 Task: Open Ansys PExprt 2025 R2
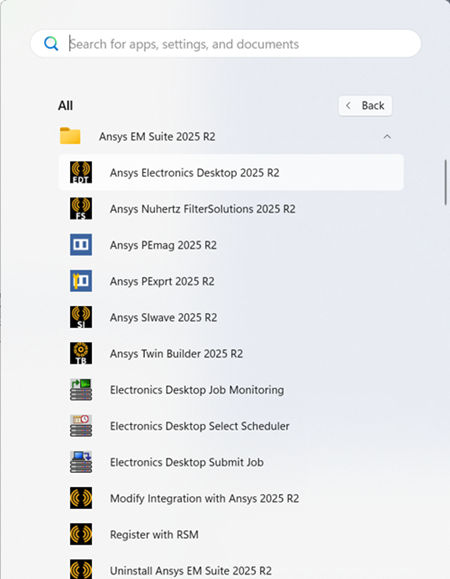231,281
